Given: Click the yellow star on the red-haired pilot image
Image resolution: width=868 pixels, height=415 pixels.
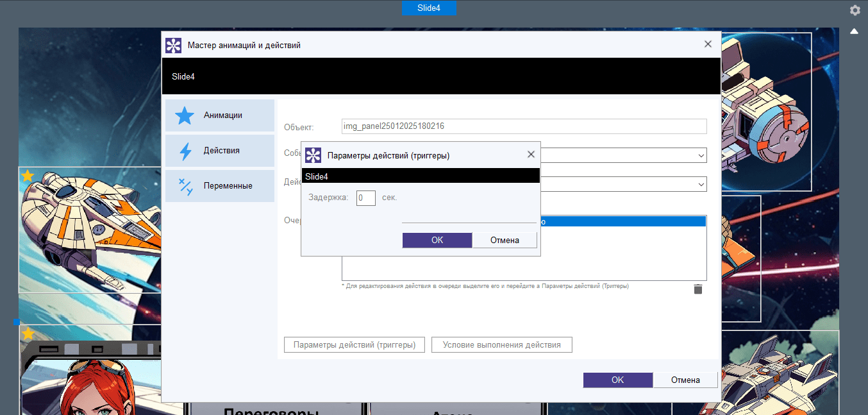Looking at the screenshot, I should point(28,334).
